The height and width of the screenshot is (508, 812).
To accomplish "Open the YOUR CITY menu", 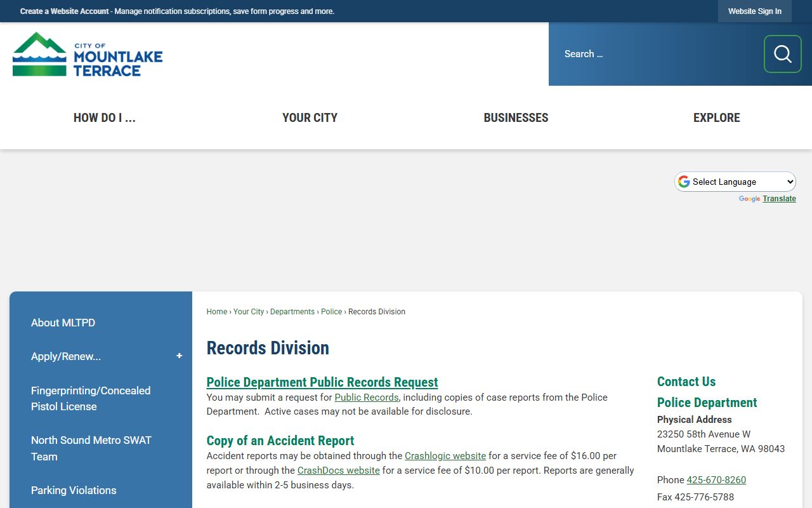I will click(x=310, y=117).
